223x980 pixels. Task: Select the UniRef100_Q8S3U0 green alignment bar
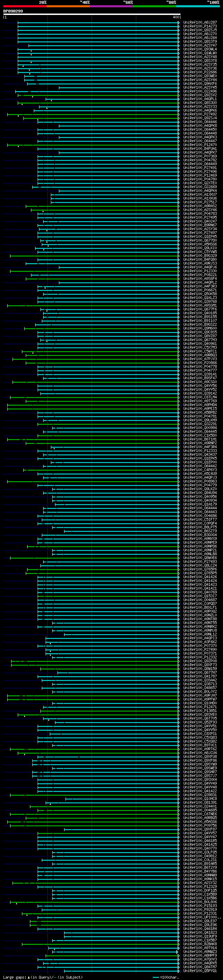tap(98, 103)
